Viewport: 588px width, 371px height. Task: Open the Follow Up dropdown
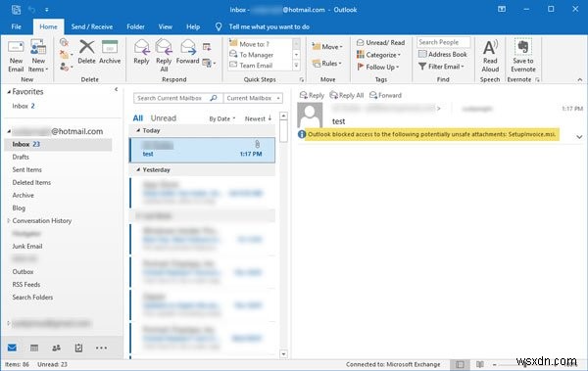[x=377, y=68]
